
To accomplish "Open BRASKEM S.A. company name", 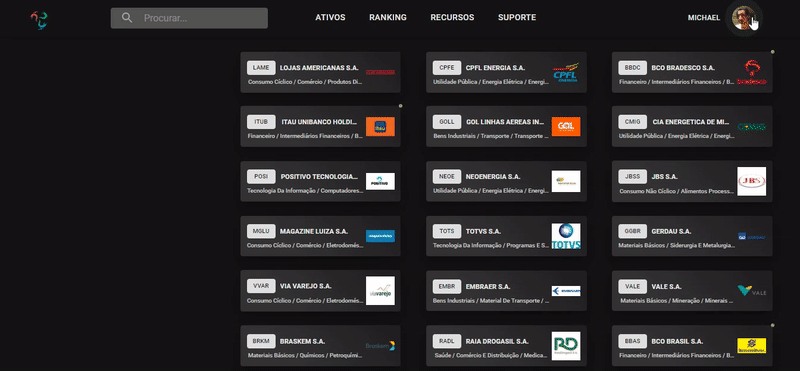I will [x=303, y=341].
